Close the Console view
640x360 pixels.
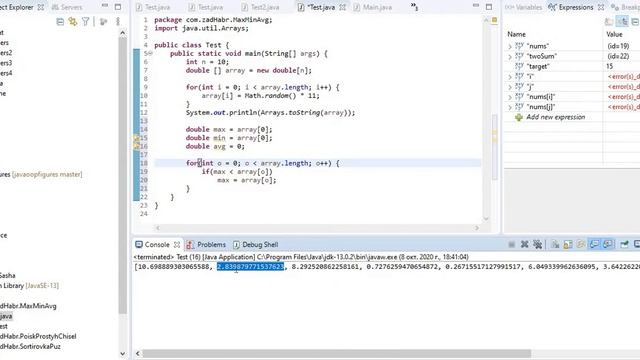[x=177, y=244]
